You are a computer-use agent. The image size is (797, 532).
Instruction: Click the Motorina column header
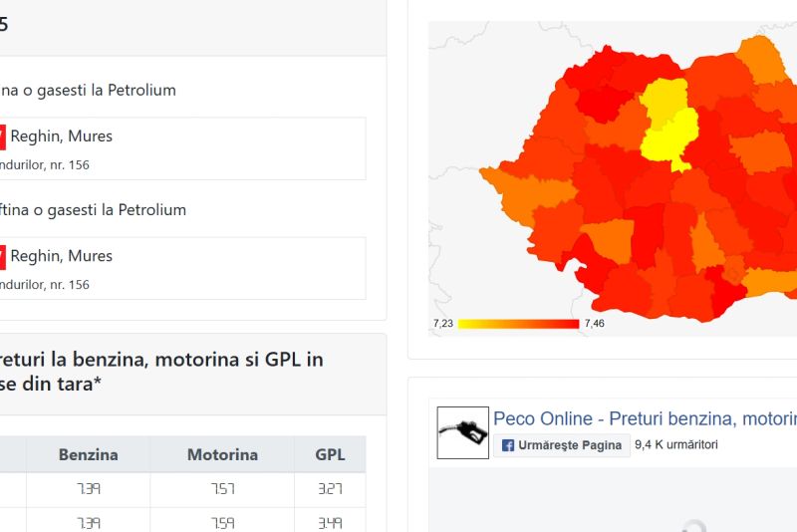tap(222, 454)
